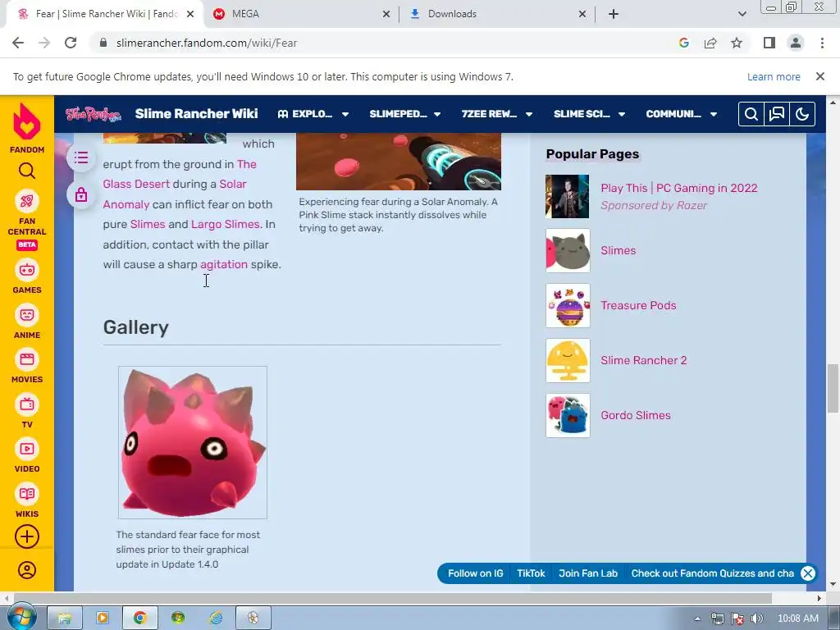The image size is (840, 630).
Task: Open the Movies clapperboard icon
Action: coord(27,359)
